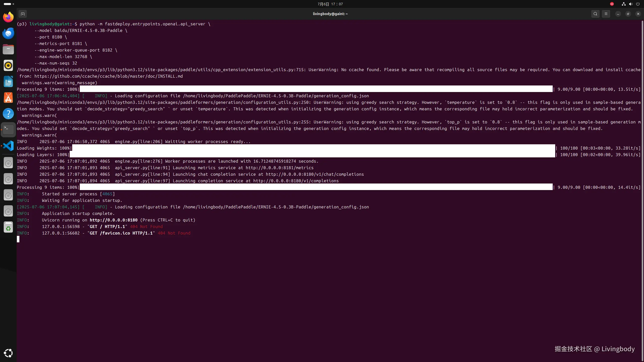Click the http://0.0.0.0:8180 Uvicorn URL
This screenshot has width=644, height=362.
[x=113, y=220]
